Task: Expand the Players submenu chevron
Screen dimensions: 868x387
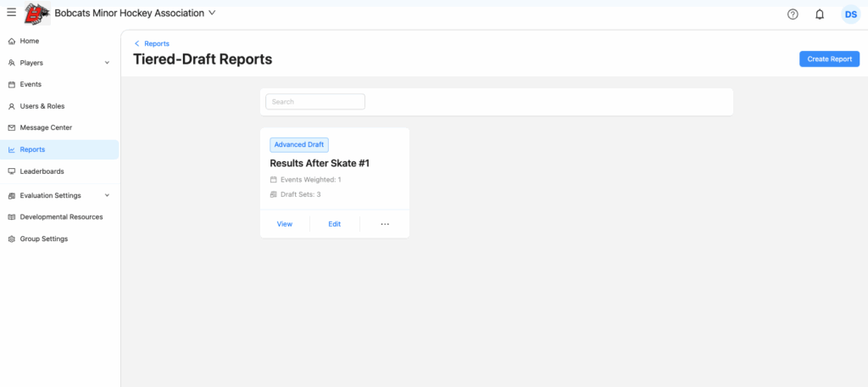Action: pyautogui.click(x=107, y=63)
